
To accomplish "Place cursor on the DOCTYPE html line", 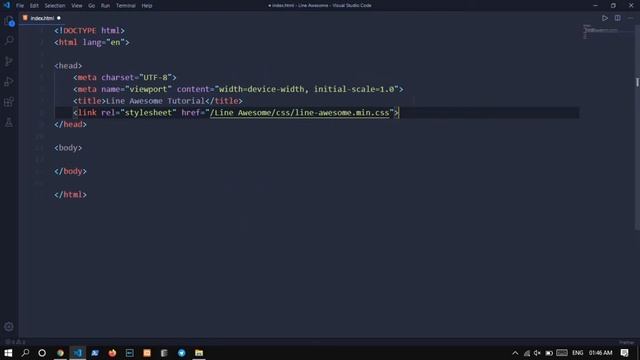I will 89,31.
